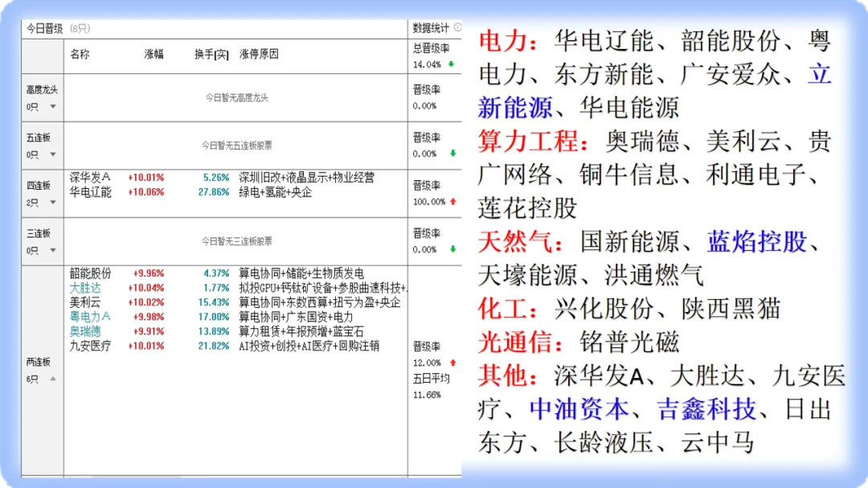This screenshot has height=488, width=868.
Task: Click the red 天然气 category heading
Action: point(520,241)
